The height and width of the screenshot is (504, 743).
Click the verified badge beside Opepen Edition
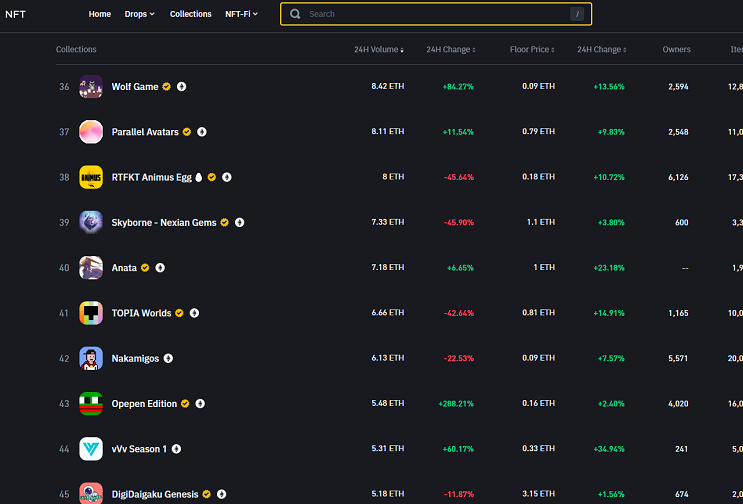[x=185, y=404]
